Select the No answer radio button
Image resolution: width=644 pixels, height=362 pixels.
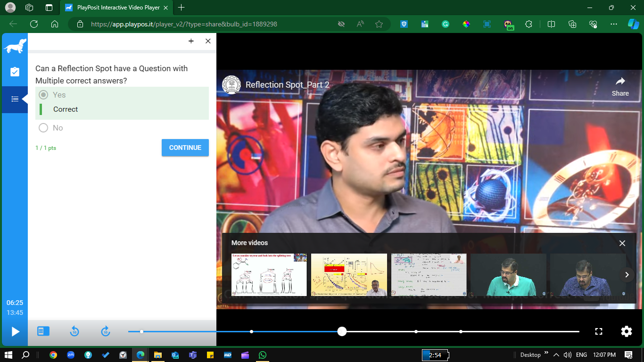[43, 128]
